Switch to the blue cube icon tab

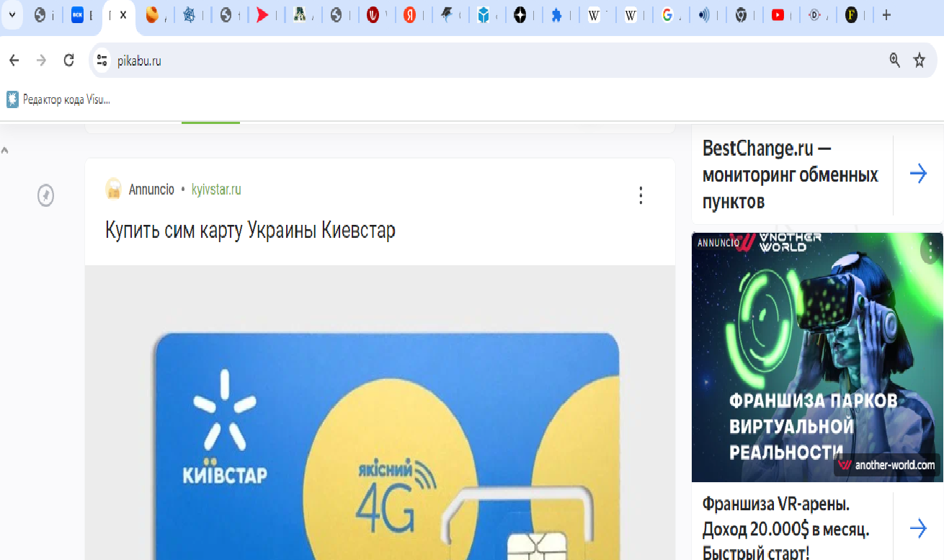pos(484,15)
